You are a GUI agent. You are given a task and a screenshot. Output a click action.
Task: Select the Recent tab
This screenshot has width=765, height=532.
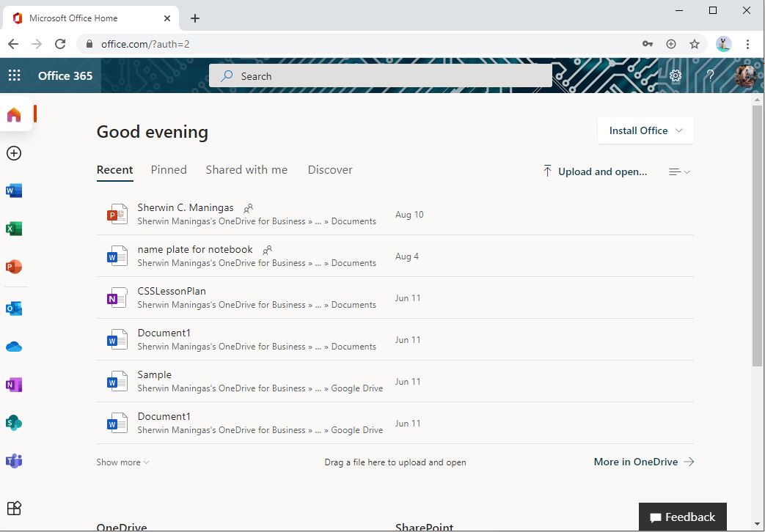point(114,170)
